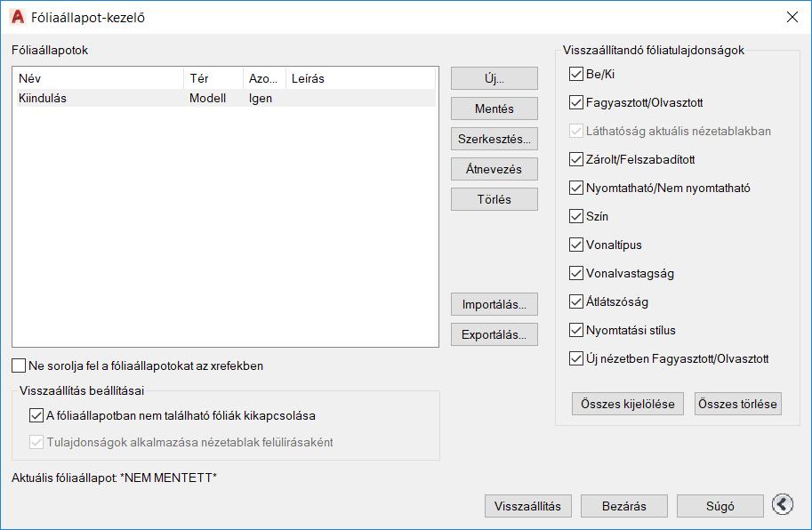Close the Fóliaállapot-kezelő dialog
Screen dimensions: 812x530
click(x=792, y=17)
